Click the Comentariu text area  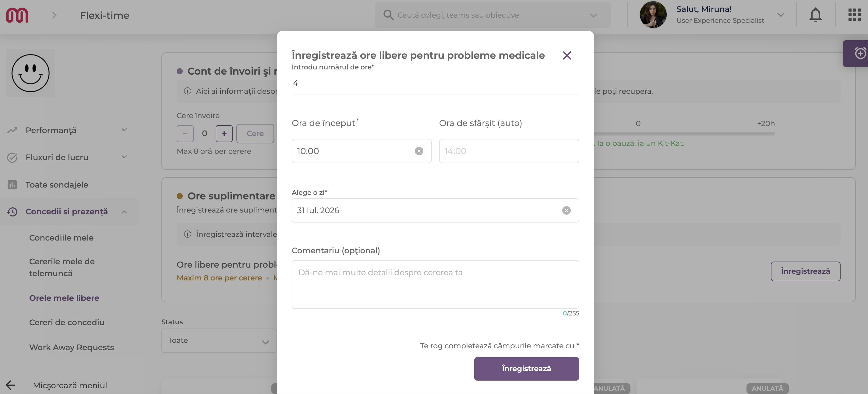(435, 284)
